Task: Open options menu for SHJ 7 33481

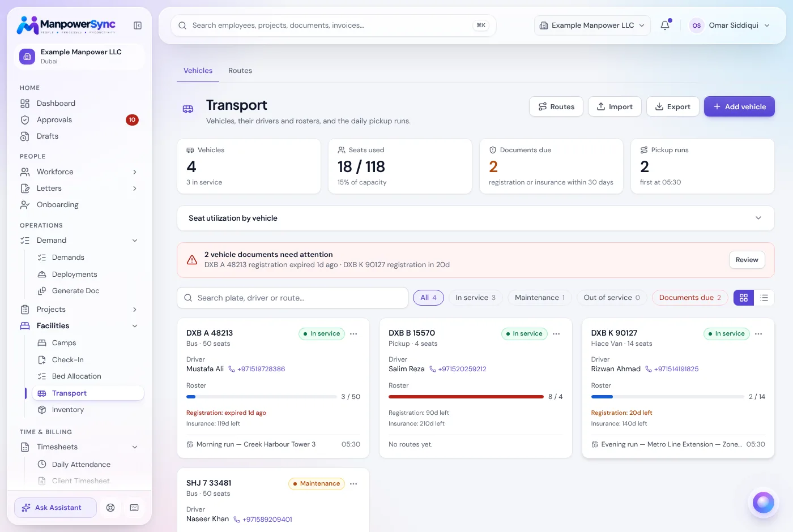Action: (353, 484)
